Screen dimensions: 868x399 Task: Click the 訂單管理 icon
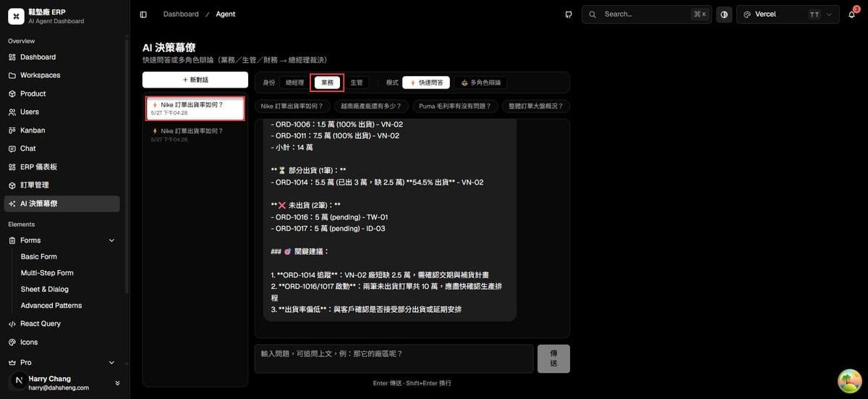12,185
